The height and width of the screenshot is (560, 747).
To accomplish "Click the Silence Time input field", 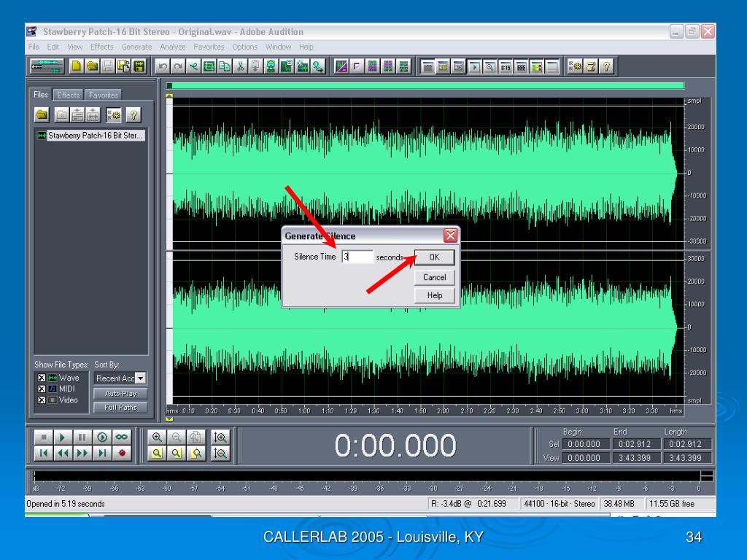I will tap(357, 257).
